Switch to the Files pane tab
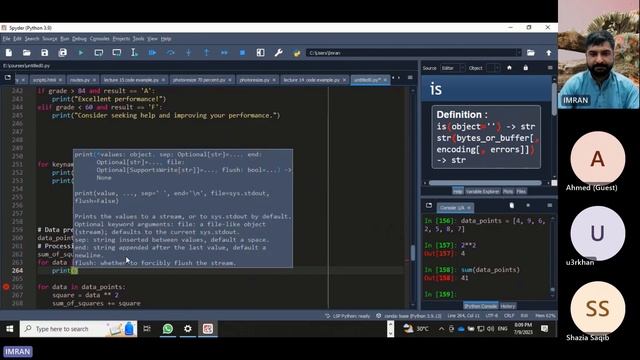The image size is (640, 360). click(521, 191)
